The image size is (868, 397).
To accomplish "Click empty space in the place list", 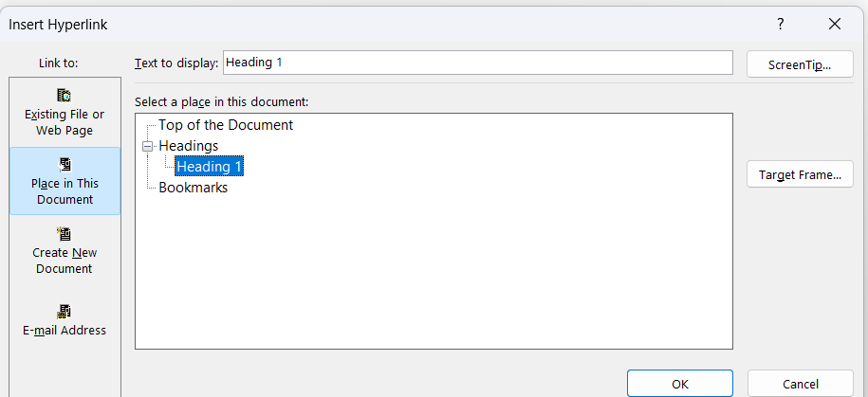I will pos(434,271).
